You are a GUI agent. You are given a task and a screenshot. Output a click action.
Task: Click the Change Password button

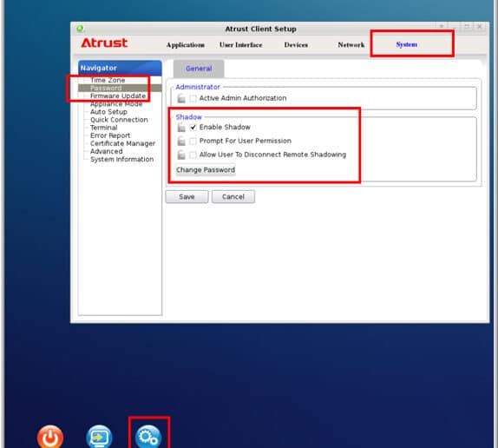click(206, 169)
